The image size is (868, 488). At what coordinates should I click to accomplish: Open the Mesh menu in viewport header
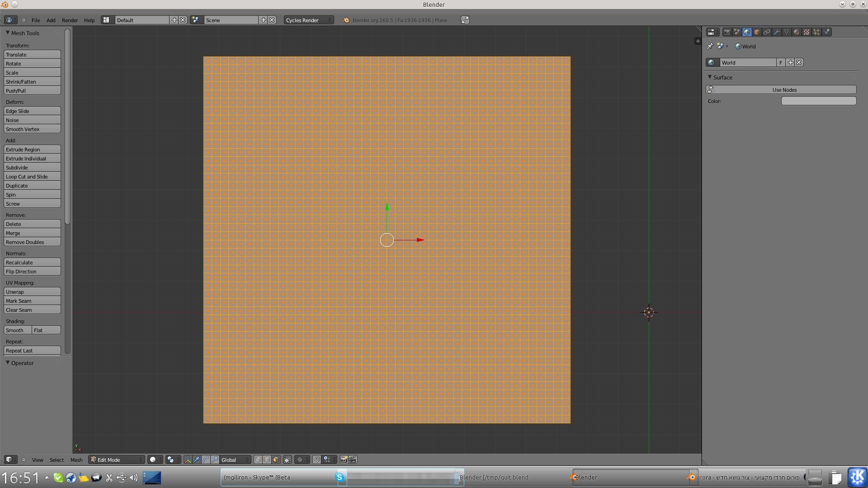(76, 460)
